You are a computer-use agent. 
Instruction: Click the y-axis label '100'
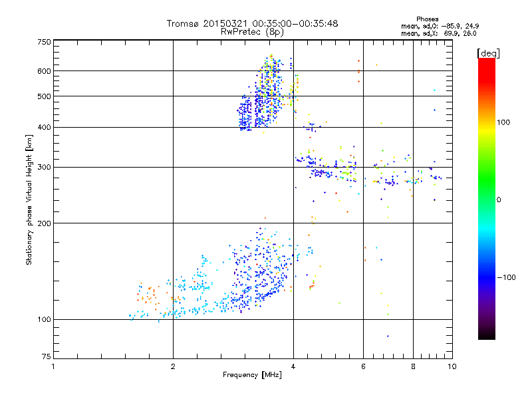44,320
